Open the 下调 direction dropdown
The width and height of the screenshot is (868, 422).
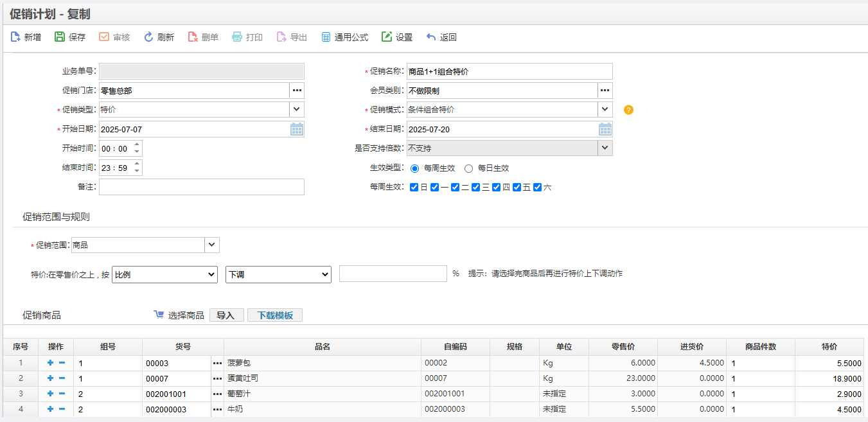[x=279, y=274]
